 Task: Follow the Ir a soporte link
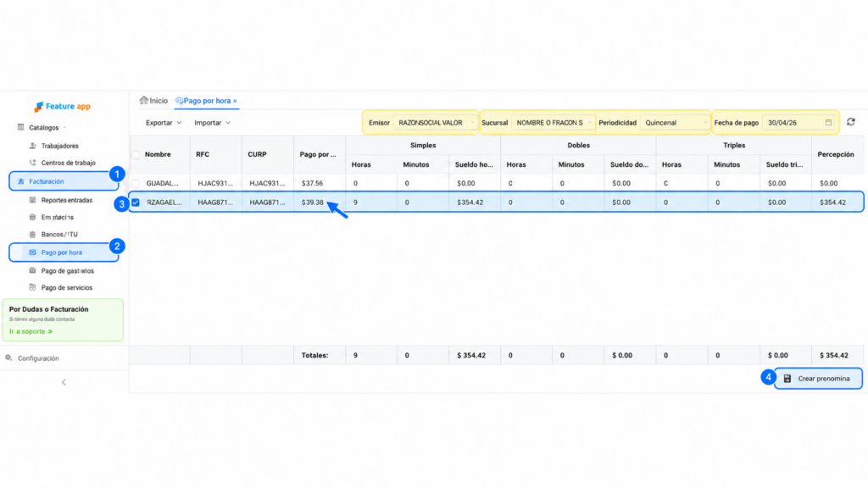pyautogui.click(x=31, y=331)
